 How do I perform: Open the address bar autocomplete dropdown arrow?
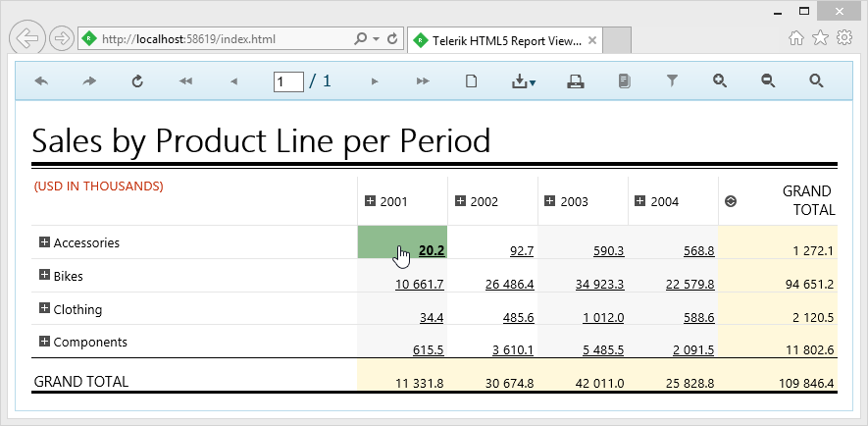pyautogui.click(x=376, y=39)
